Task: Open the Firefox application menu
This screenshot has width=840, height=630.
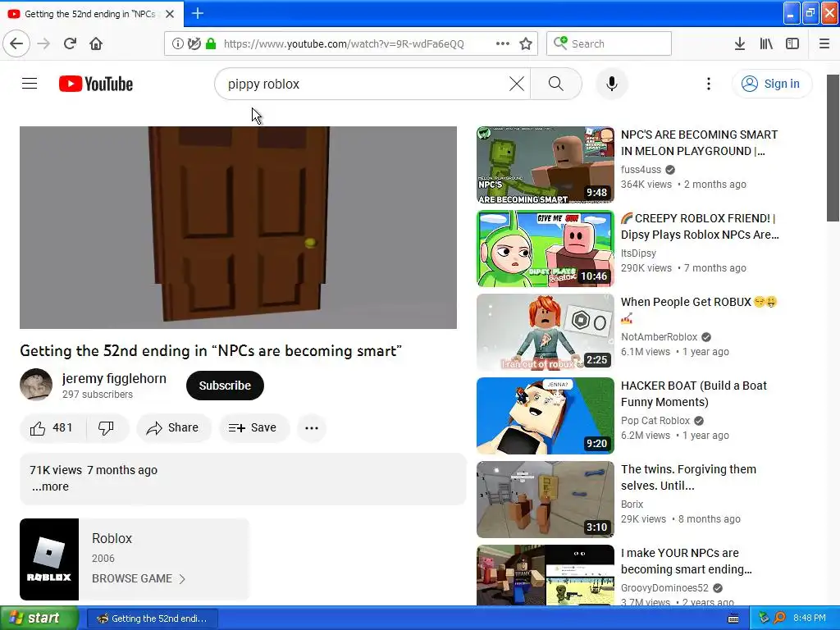Action: click(x=824, y=43)
